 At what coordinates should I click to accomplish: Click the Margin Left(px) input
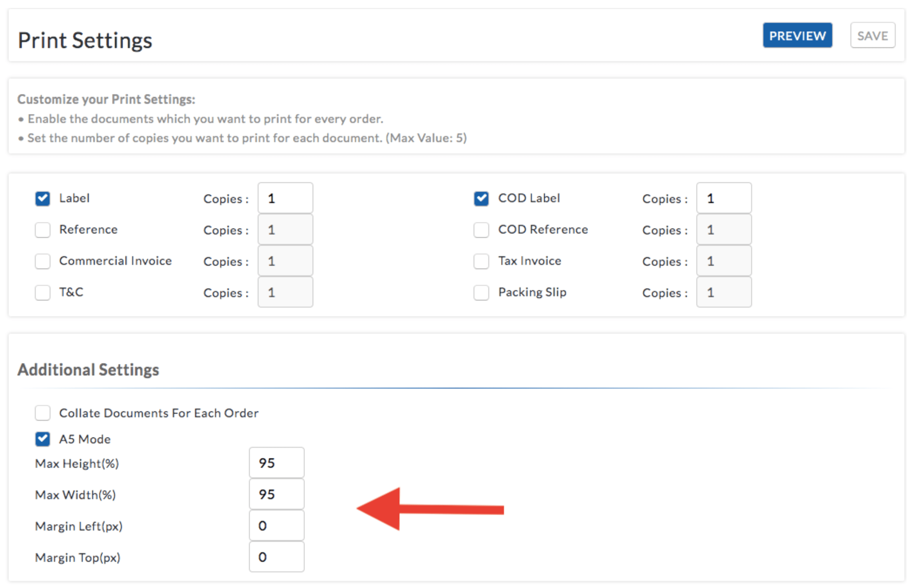[276, 525]
